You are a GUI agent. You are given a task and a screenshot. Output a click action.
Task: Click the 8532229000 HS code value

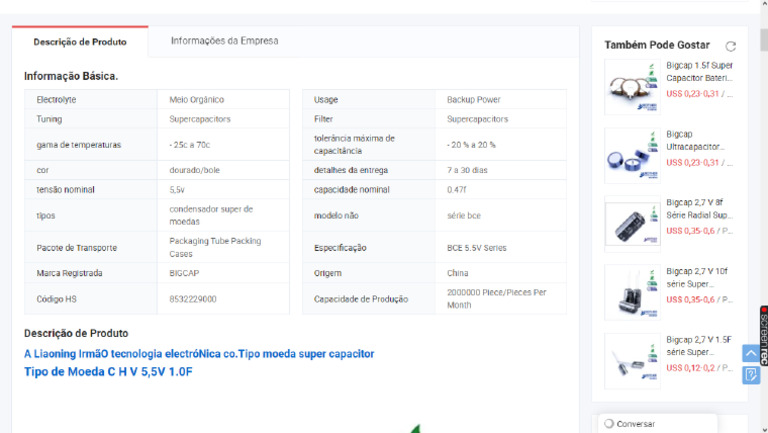click(x=192, y=299)
